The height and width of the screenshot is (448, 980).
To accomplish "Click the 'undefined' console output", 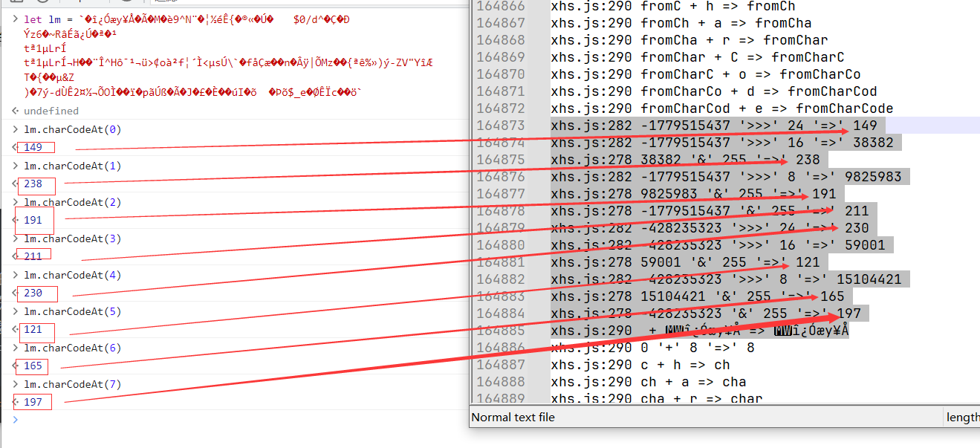I will [51, 111].
